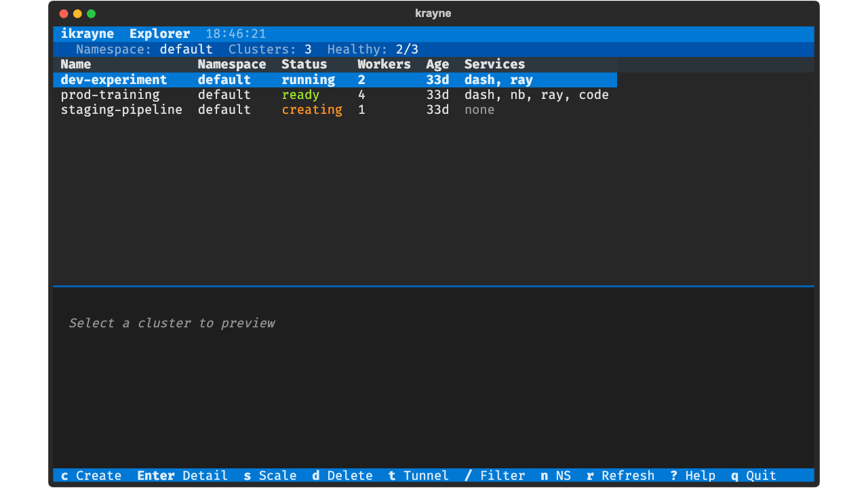
Task: Click the krayne window title
Action: pyautogui.click(x=433, y=14)
